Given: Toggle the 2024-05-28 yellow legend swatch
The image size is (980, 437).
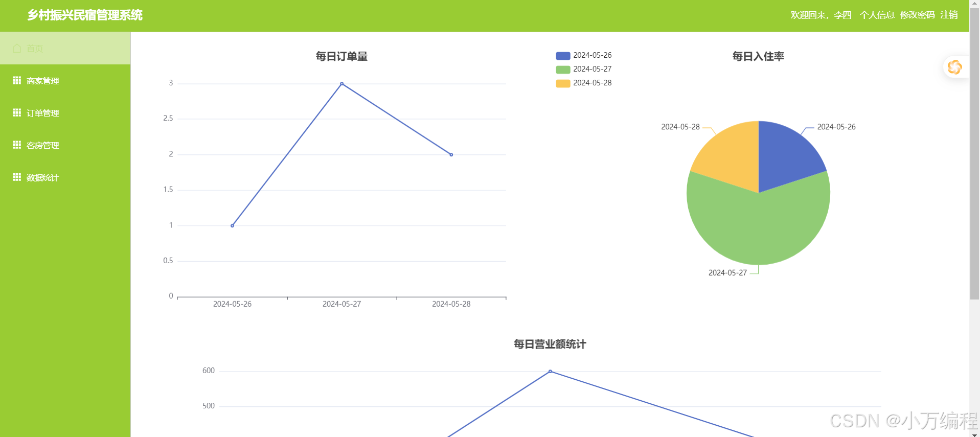Looking at the screenshot, I should pyautogui.click(x=563, y=83).
